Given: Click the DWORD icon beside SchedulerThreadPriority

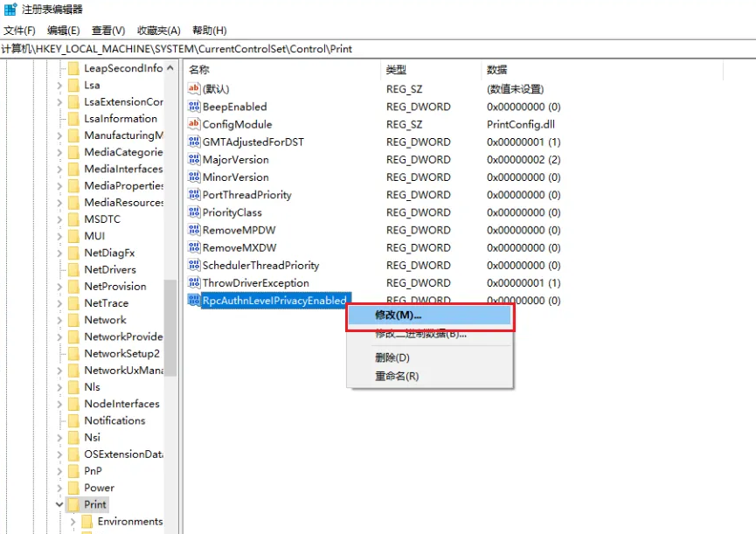Looking at the screenshot, I should (194, 265).
